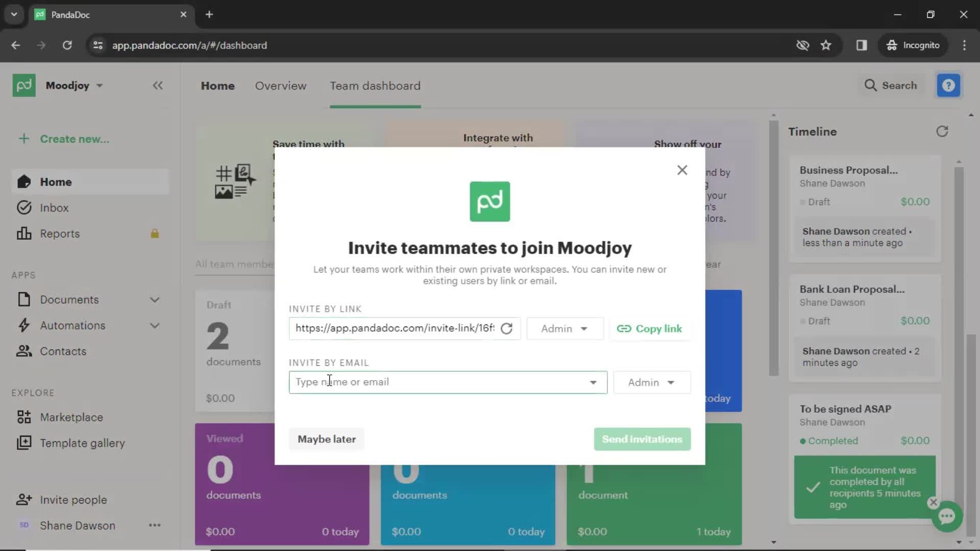Click Copy link button for invite
Image resolution: width=980 pixels, height=551 pixels.
tap(650, 329)
